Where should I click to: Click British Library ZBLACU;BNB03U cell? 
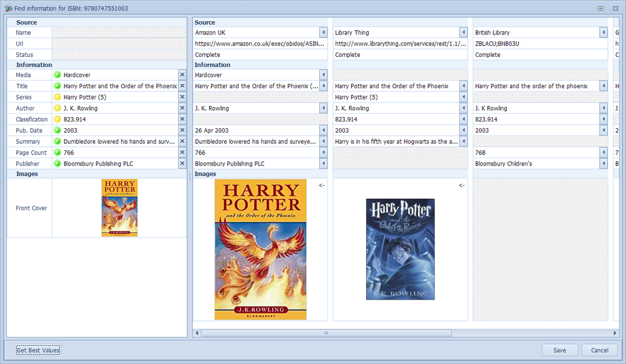[x=540, y=43]
